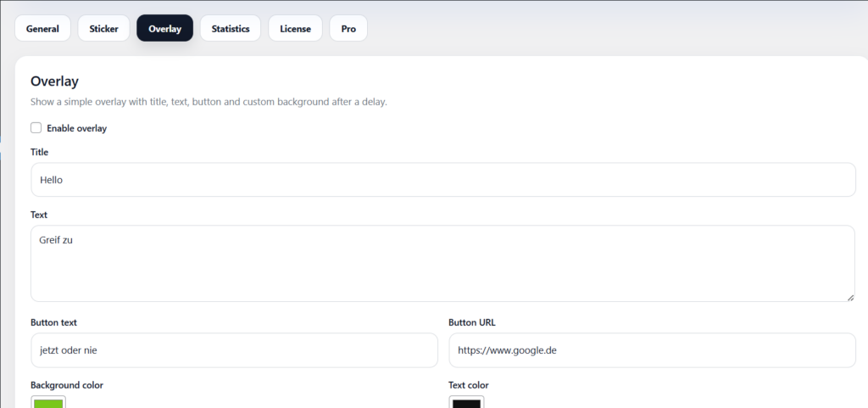Open the black Text color swatch
The image size is (868, 408).
(x=466, y=402)
